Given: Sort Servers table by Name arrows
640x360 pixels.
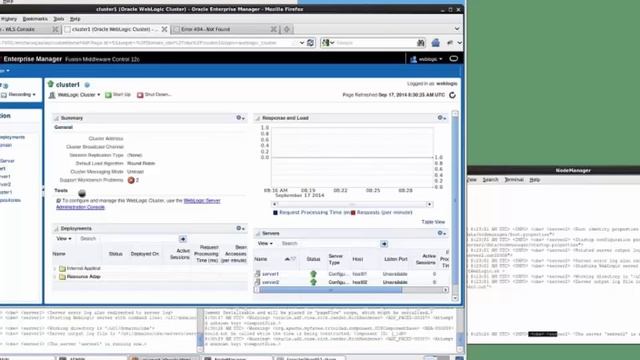Looking at the screenshot, I should [x=290, y=259].
